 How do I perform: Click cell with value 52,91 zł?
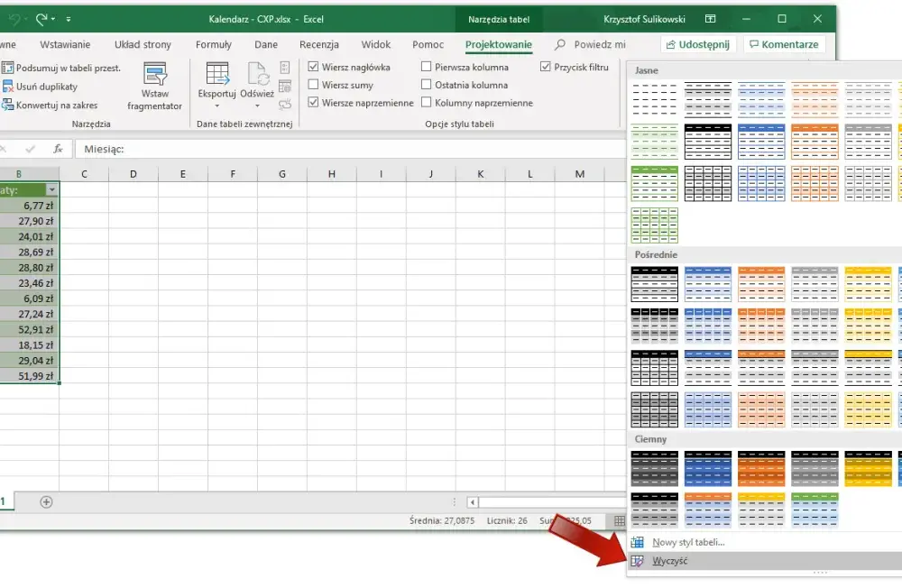[30, 330]
